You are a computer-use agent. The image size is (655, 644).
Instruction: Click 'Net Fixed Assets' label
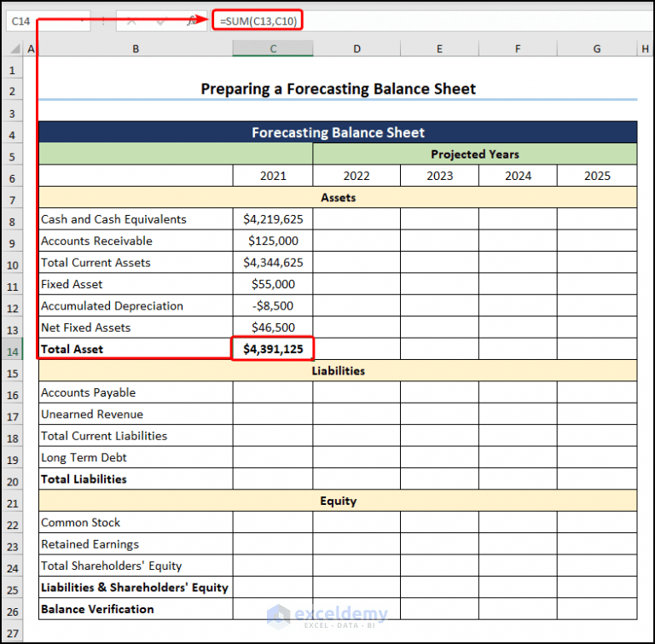pos(85,328)
